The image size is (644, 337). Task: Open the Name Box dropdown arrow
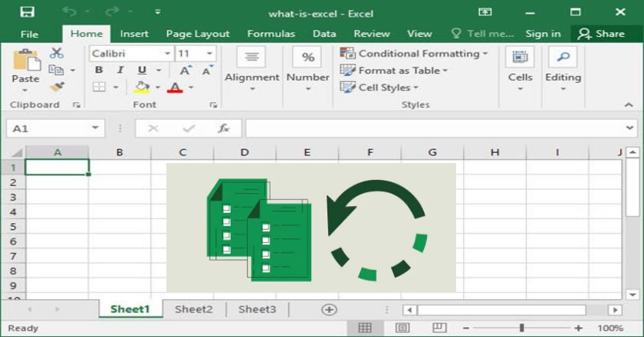(x=95, y=129)
